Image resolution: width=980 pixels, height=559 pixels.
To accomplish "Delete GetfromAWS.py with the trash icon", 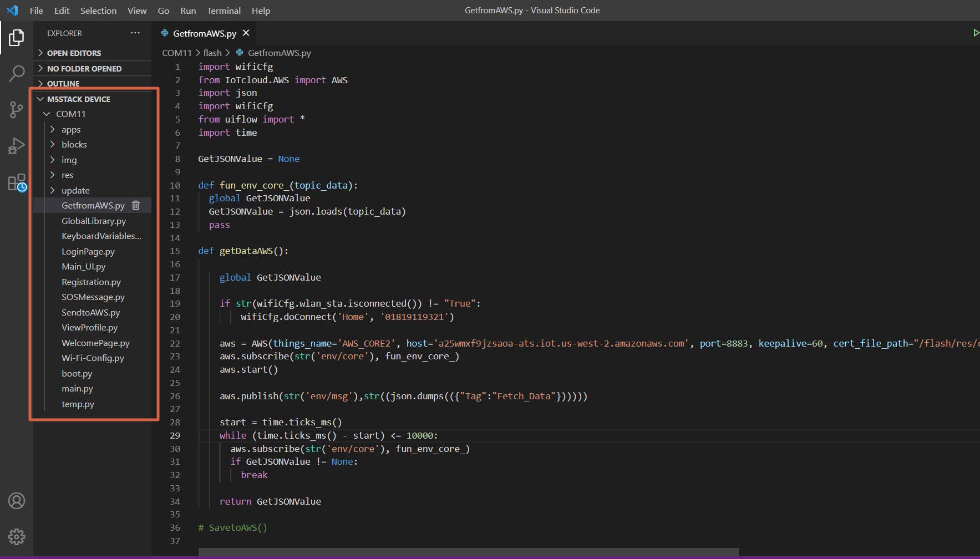I will click(136, 205).
